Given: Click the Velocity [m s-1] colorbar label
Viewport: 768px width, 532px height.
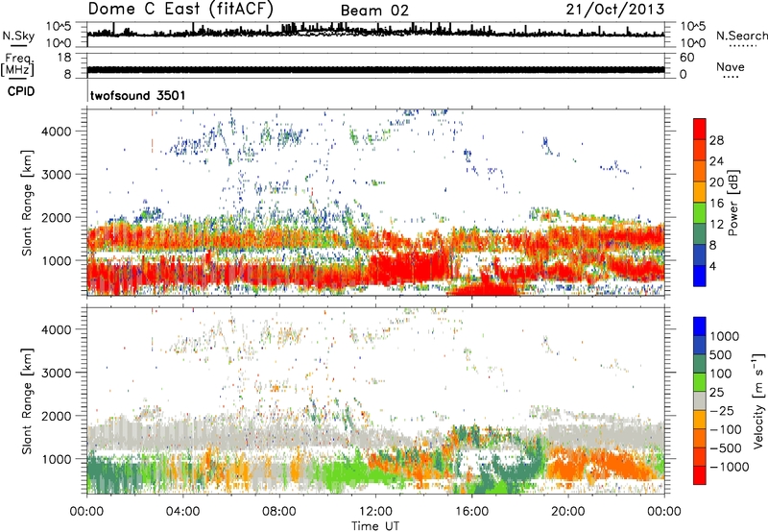Looking at the screenshot, I should pyautogui.click(x=758, y=400).
